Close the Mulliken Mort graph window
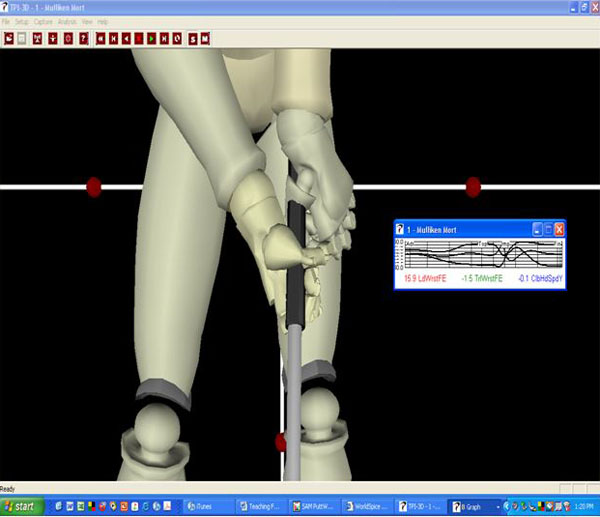The image size is (600, 517). (x=559, y=230)
